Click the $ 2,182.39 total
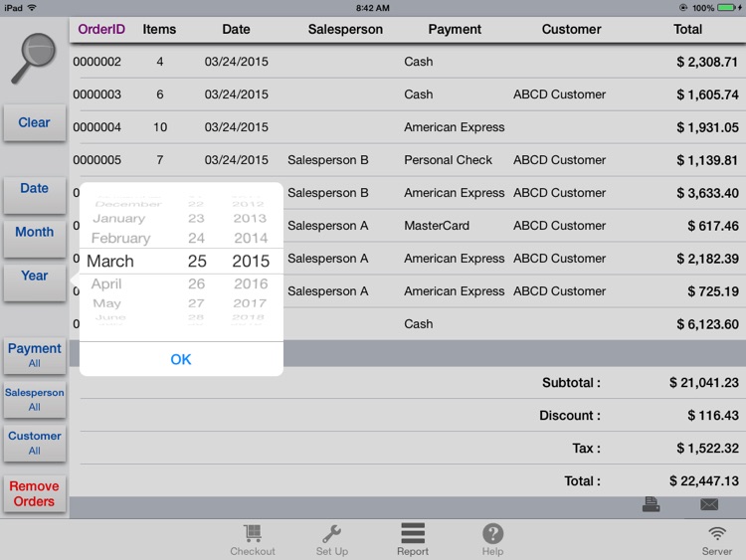 click(x=707, y=259)
